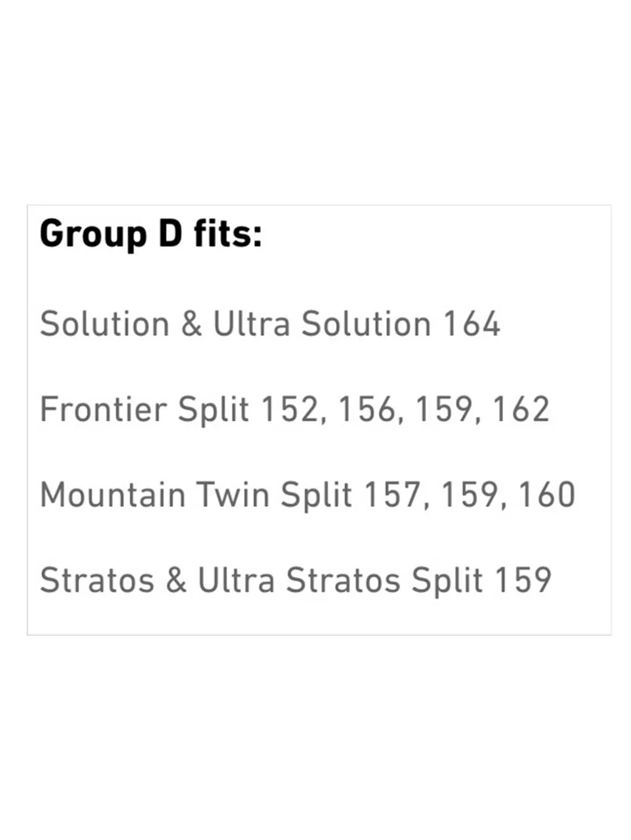The width and height of the screenshot is (631, 840).
Task: Click the word "Twin"
Action: (x=234, y=495)
